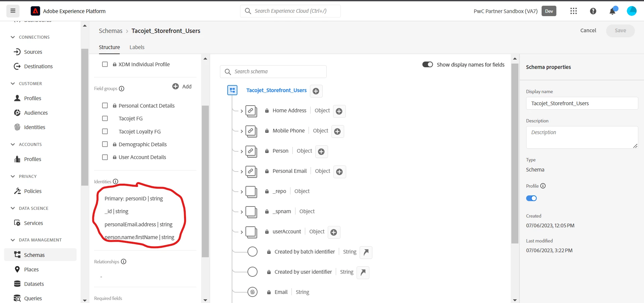This screenshot has height=303, width=644.
Task: Add field to Personal Email object
Action: tap(339, 172)
